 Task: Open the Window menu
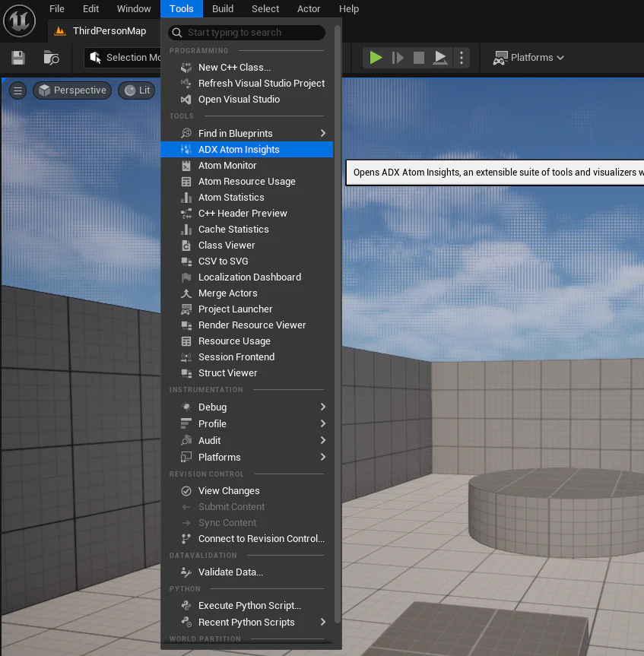pyautogui.click(x=134, y=9)
